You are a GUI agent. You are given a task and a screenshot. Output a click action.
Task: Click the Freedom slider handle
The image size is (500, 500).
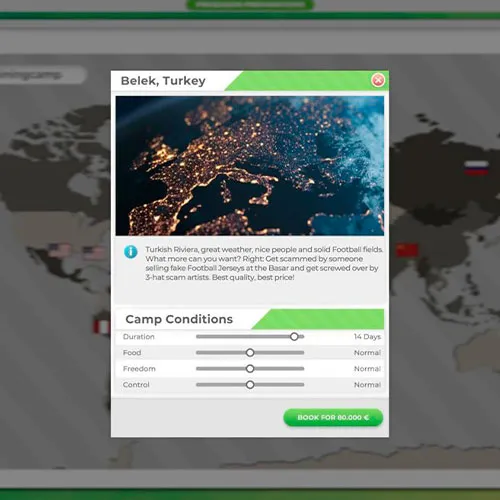[x=250, y=369]
